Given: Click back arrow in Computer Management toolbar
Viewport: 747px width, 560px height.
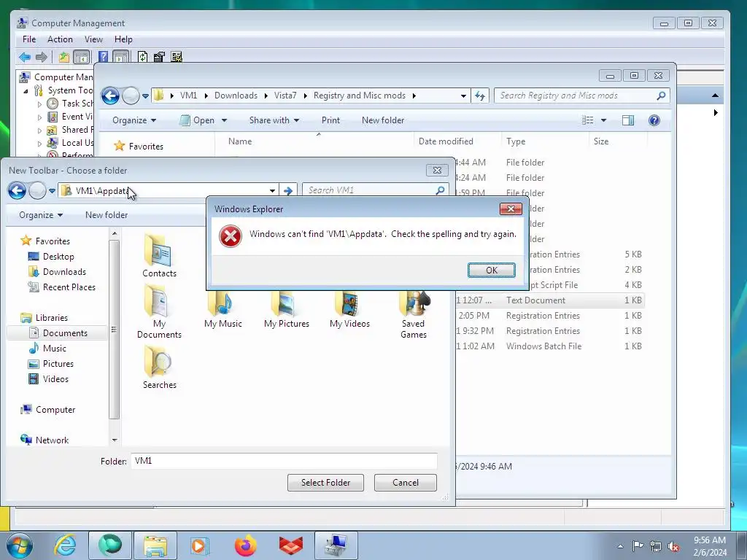Looking at the screenshot, I should tap(25, 57).
